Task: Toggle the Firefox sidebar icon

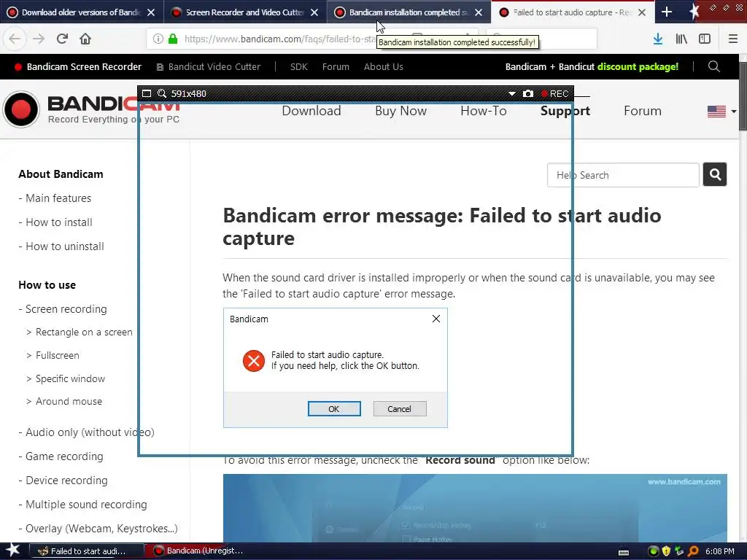Action: click(x=705, y=39)
